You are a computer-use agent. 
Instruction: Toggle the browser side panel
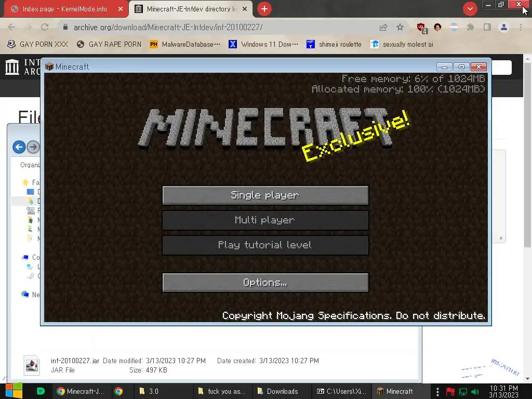(x=487, y=27)
